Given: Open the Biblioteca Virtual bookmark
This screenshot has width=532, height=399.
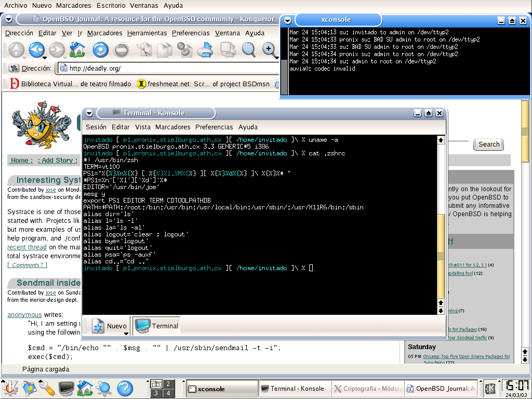Looking at the screenshot, I should pyautogui.click(x=71, y=84).
